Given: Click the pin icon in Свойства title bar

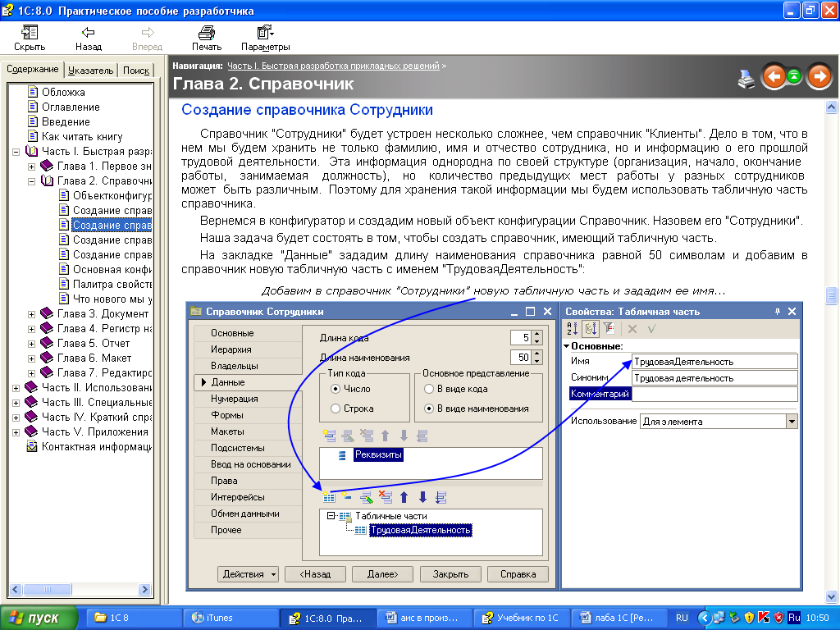Looking at the screenshot, I should point(778,311).
